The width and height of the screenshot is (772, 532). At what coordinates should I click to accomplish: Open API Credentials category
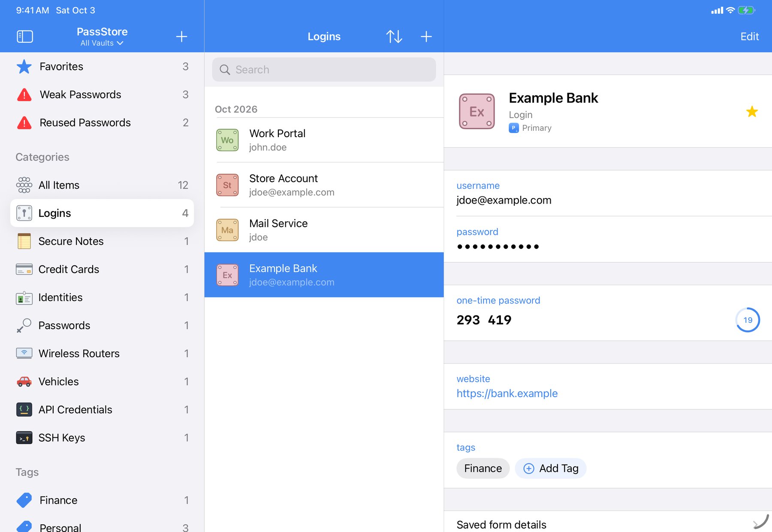tap(102, 410)
